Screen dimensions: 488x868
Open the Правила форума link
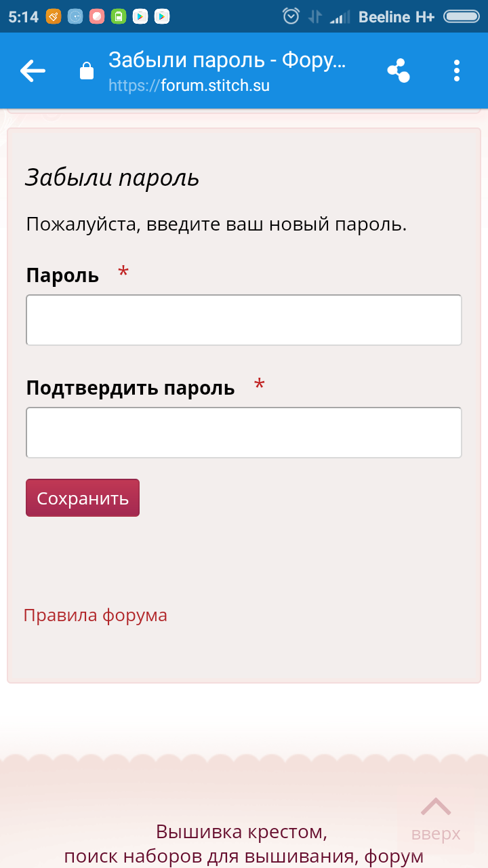click(96, 615)
